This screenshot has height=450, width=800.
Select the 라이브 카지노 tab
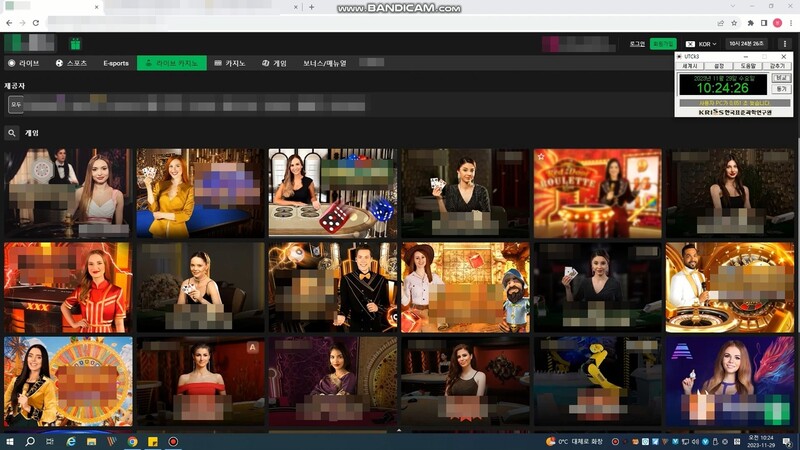pos(172,63)
